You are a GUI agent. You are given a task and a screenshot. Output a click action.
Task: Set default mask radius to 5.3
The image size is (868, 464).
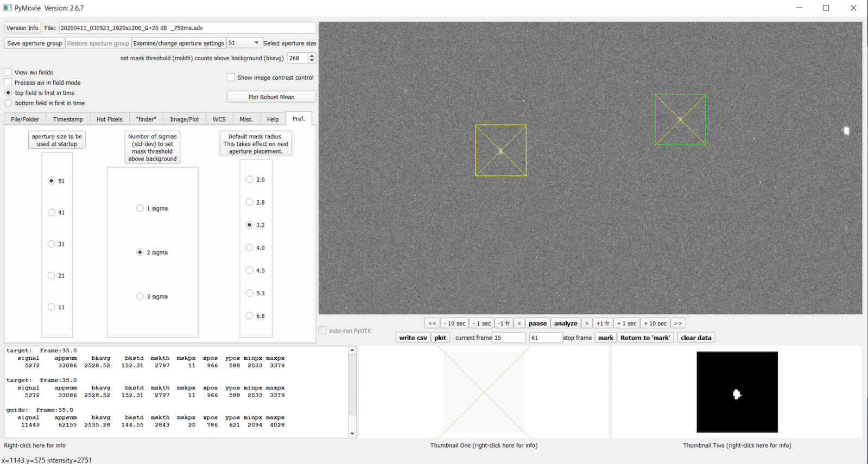coord(250,293)
